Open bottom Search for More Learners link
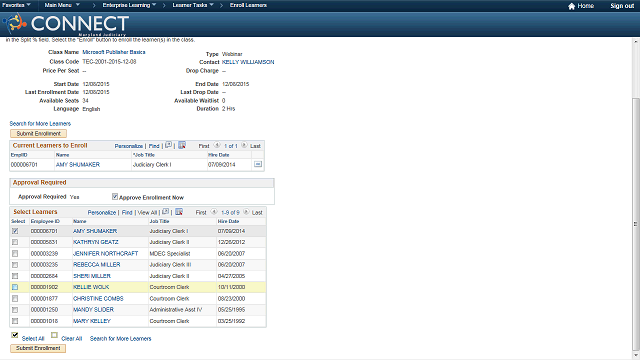The width and height of the screenshot is (640, 360). pyautogui.click(x=120, y=338)
